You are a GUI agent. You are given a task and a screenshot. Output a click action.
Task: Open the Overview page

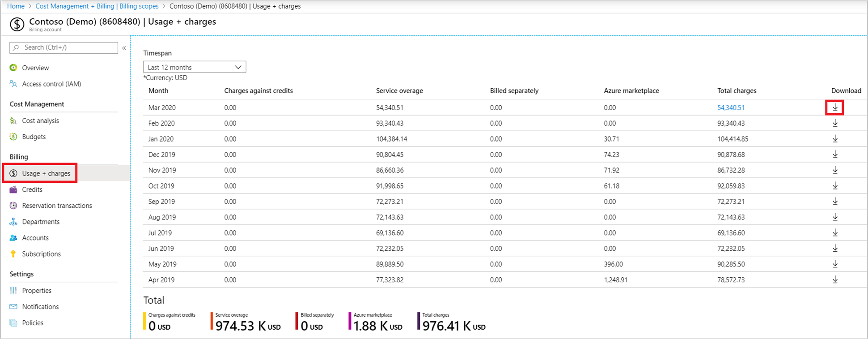pyautogui.click(x=35, y=68)
